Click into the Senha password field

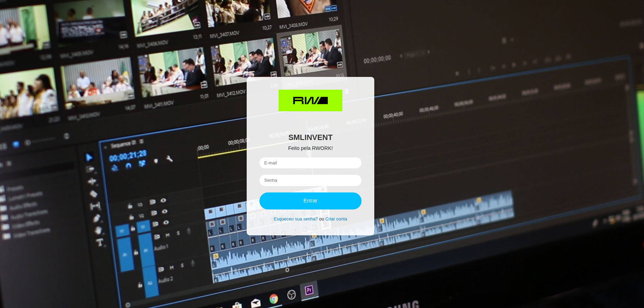pyautogui.click(x=310, y=180)
